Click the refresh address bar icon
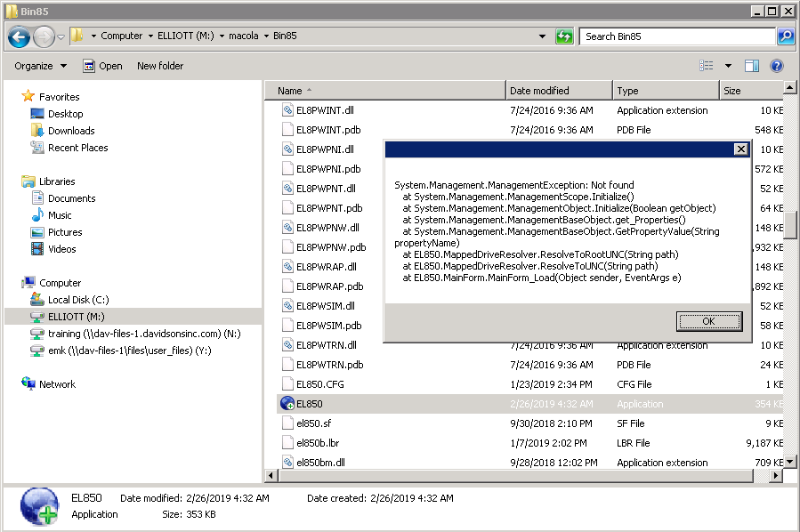The height and width of the screenshot is (532, 800). point(564,36)
